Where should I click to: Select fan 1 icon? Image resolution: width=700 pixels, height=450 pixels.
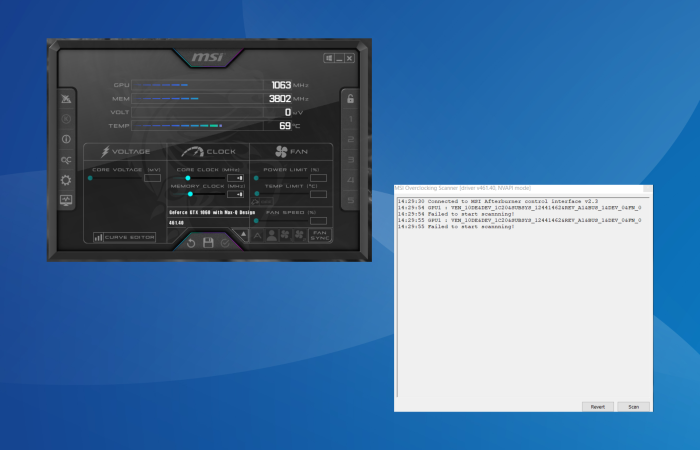pos(285,235)
